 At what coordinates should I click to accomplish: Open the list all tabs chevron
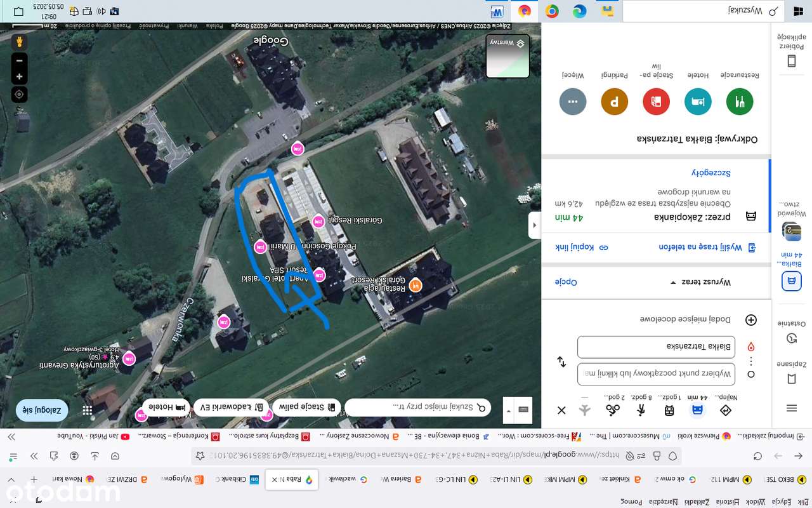(11, 479)
